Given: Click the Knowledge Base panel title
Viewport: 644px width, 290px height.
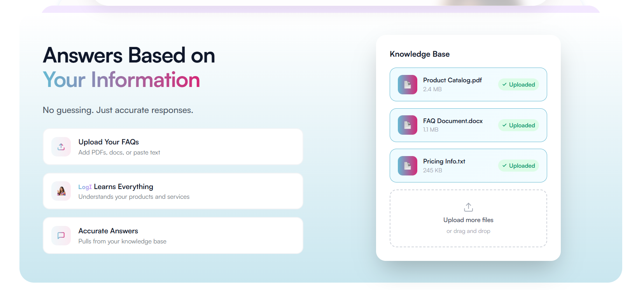Looking at the screenshot, I should pos(420,54).
